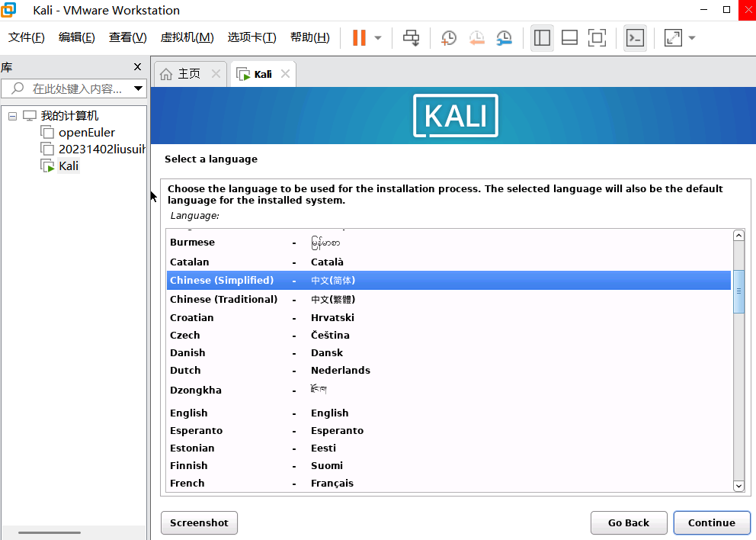Image resolution: width=756 pixels, height=540 pixels.
Task: Select English language row
Action: 449,413
